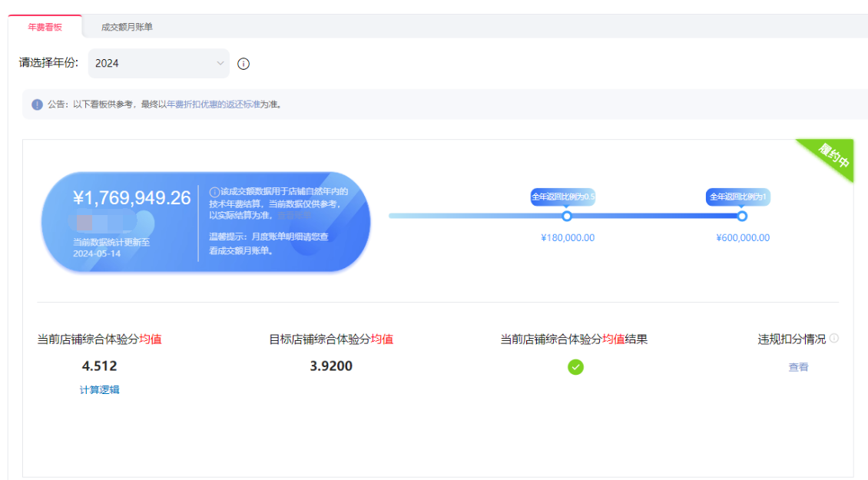Click the ¥1,769,949.26 turnover amount
868x480 pixels.
click(131, 198)
